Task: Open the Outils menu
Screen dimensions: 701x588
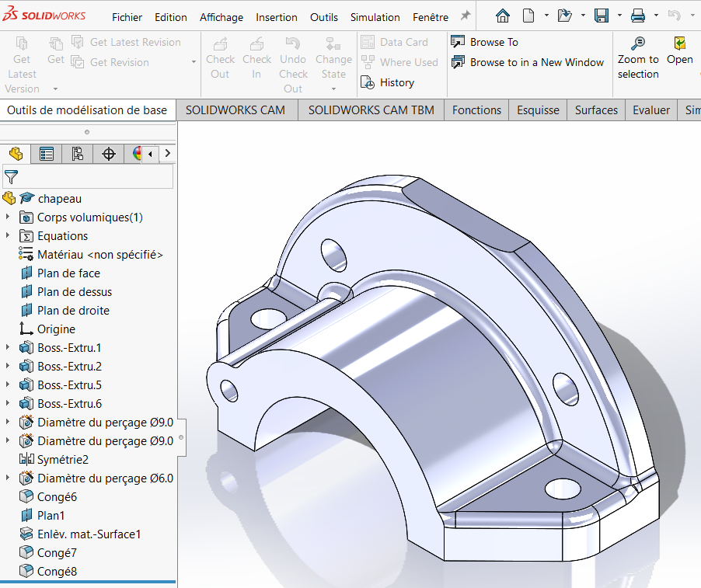Action: click(324, 17)
